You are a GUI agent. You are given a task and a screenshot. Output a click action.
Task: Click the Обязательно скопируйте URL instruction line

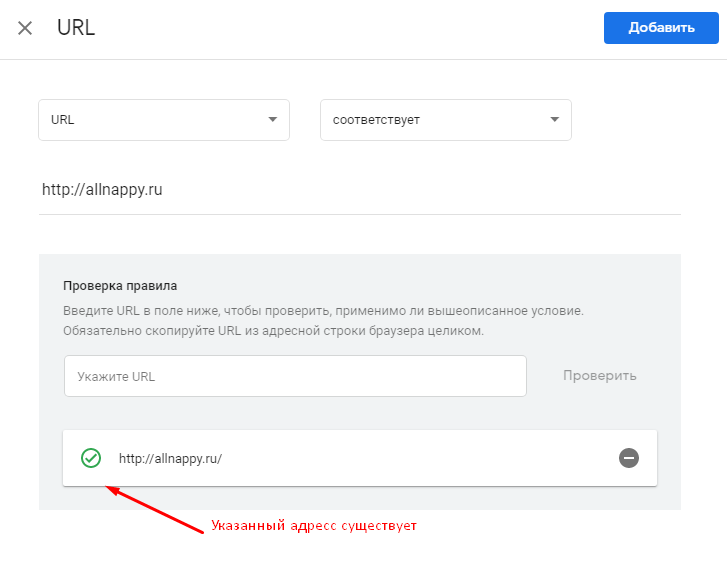(273, 330)
